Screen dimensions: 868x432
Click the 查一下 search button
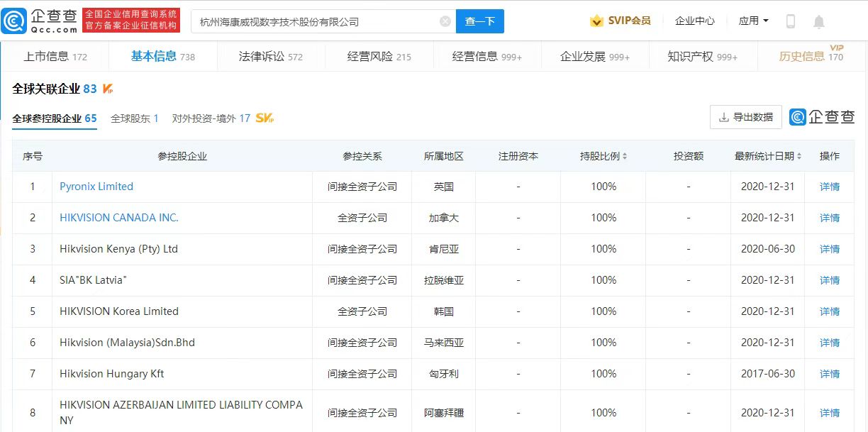click(480, 21)
